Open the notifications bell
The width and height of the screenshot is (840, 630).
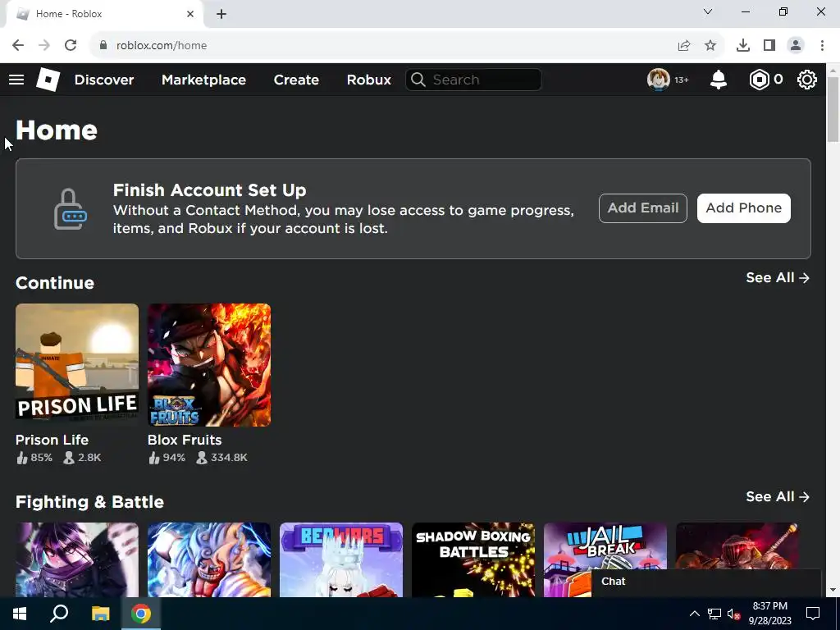click(719, 80)
